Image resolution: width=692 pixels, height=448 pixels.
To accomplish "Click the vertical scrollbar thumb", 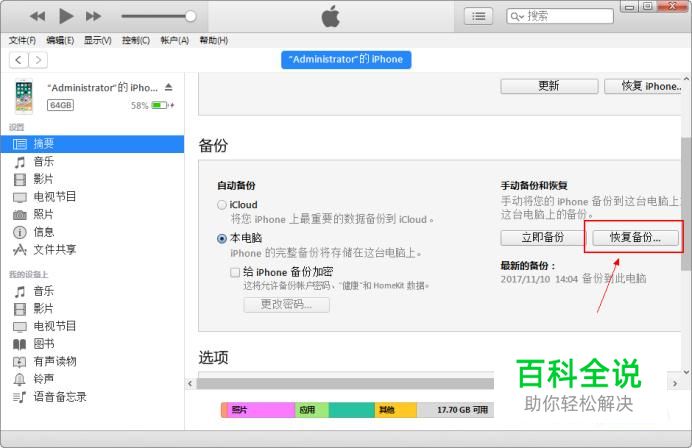I will tap(686, 203).
